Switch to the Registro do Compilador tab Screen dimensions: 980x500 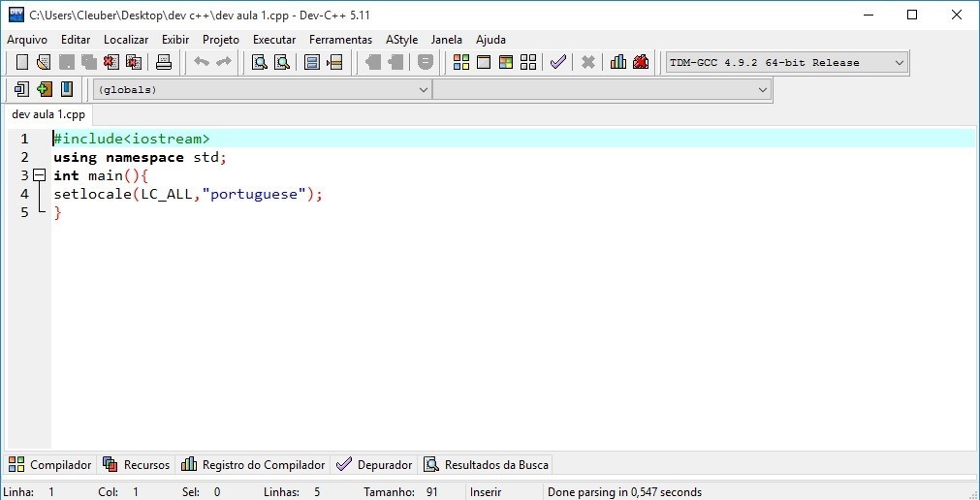coord(252,465)
